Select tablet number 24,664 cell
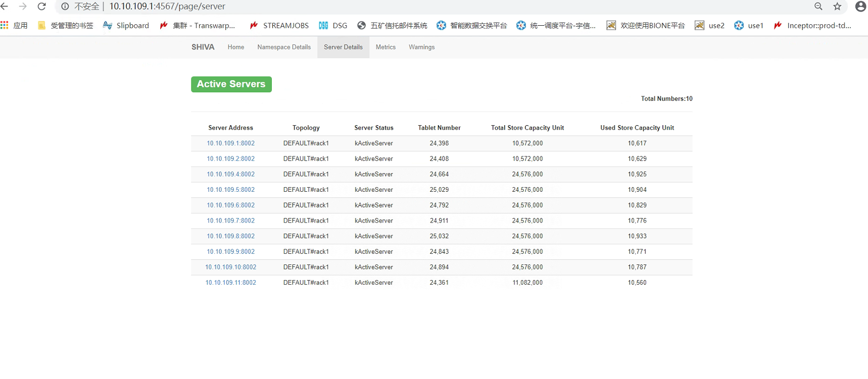 (x=440, y=175)
